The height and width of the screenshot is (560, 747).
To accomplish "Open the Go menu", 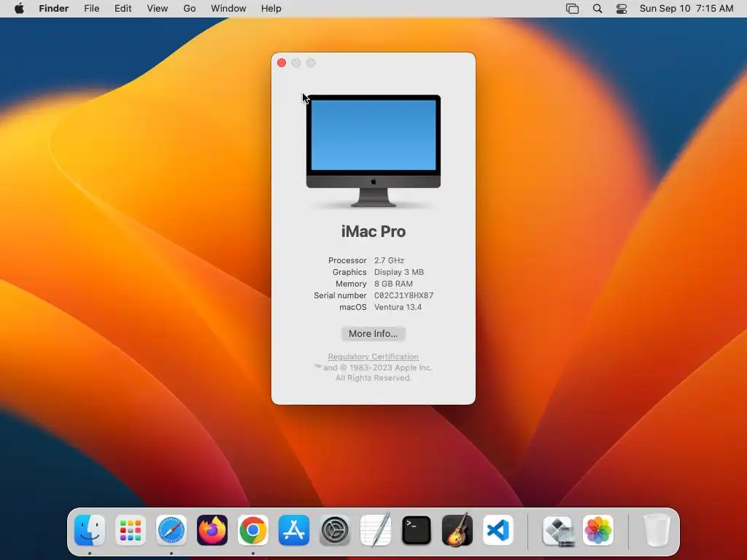I will tap(190, 9).
